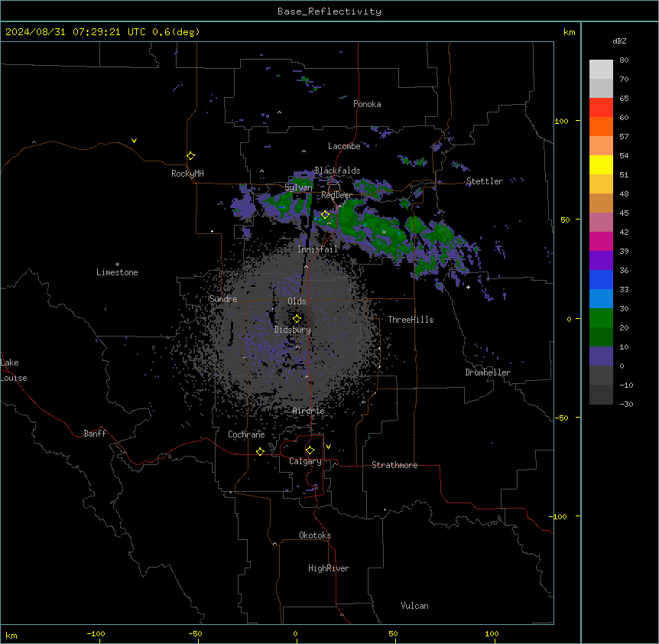The height and width of the screenshot is (644, 659).
Task: Click the yellow diamond marker above Calgary
Action: pos(310,450)
